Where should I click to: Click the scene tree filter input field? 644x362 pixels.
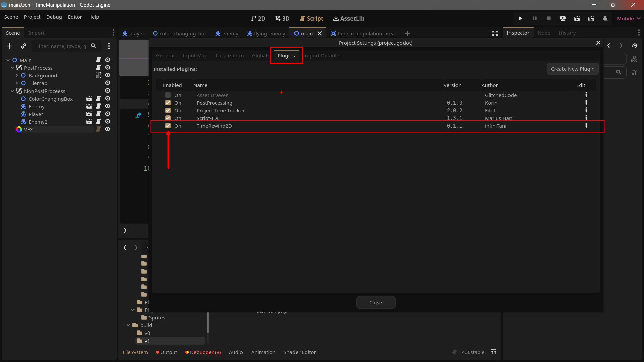pyautogui.click(x=61, y=46)
